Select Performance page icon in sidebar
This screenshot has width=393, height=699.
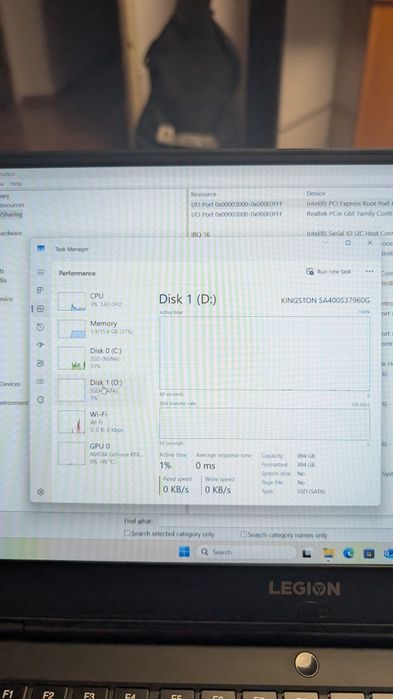41,308
